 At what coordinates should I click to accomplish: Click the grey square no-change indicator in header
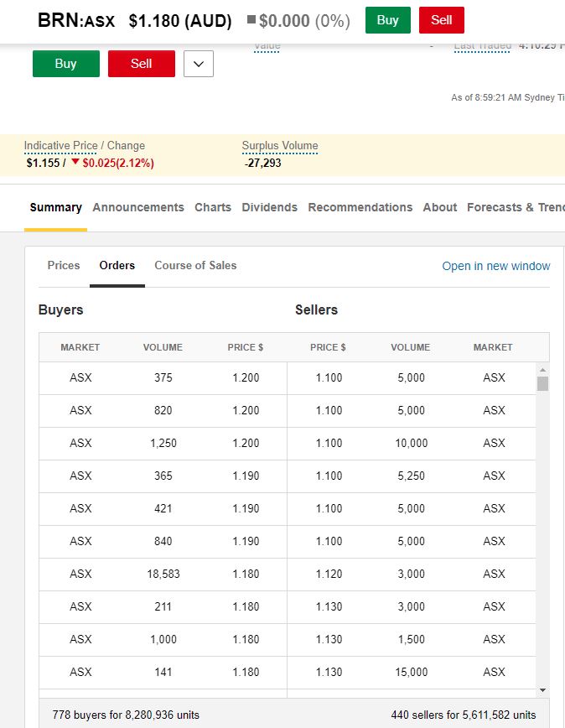click(x=251, y=19)
